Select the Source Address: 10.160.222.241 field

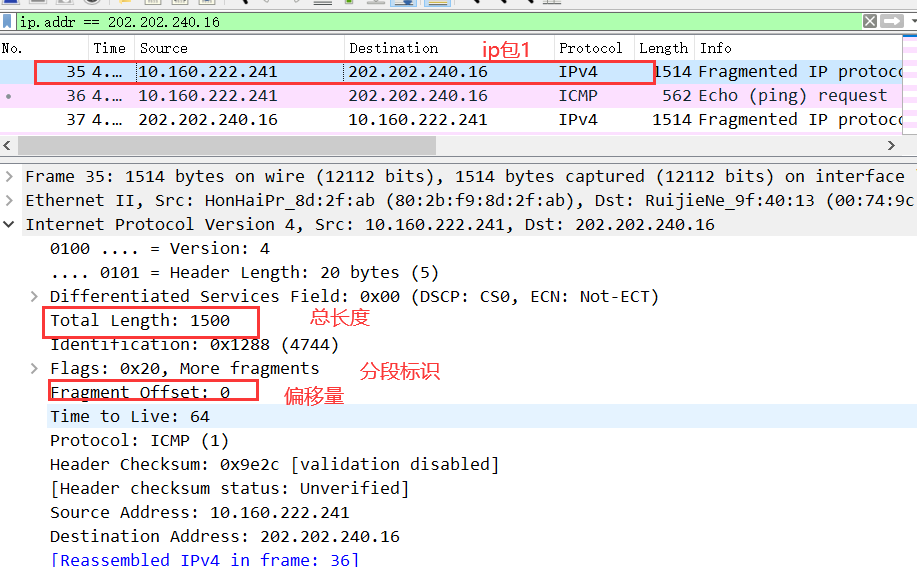click(199, 512)
